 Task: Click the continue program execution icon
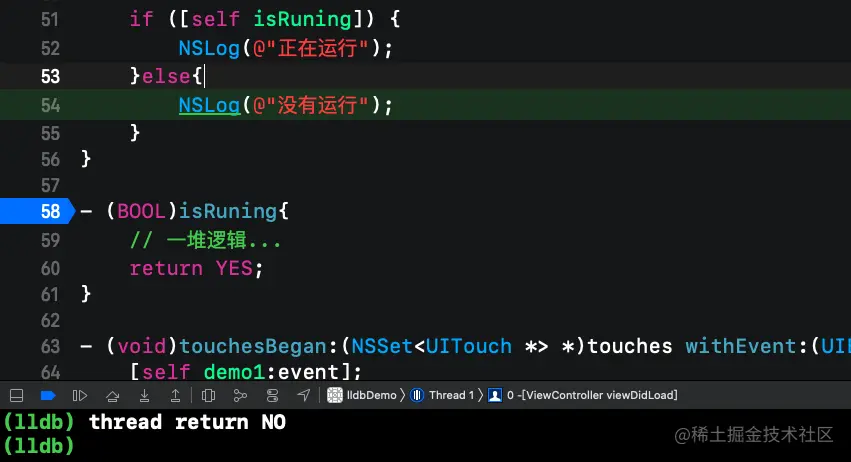[x=80, y=396]
